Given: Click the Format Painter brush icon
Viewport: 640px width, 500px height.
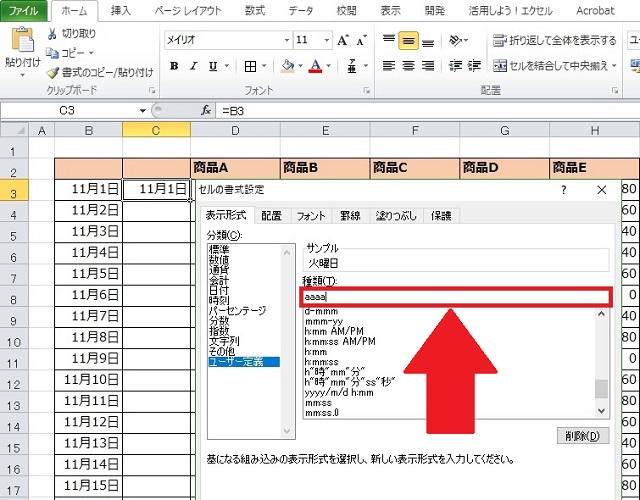Looking at the screenshot, I should (x=52, y=73).
